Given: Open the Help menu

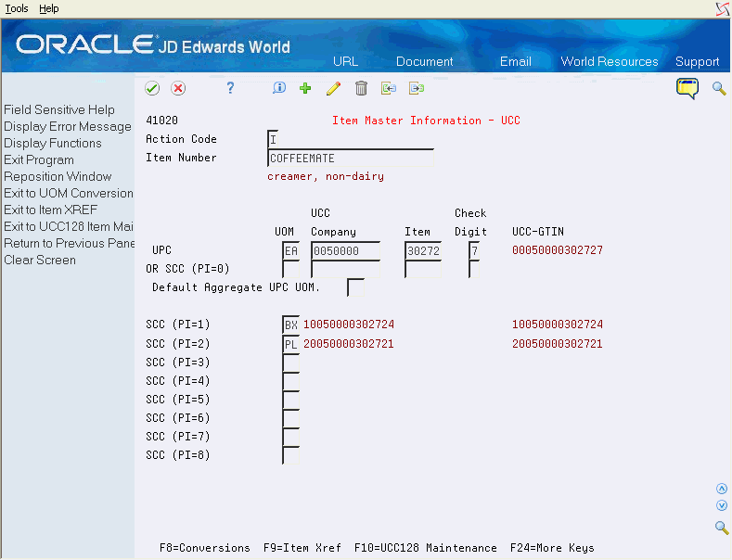Looking at the screenshot, I should (x=48, y=8).
